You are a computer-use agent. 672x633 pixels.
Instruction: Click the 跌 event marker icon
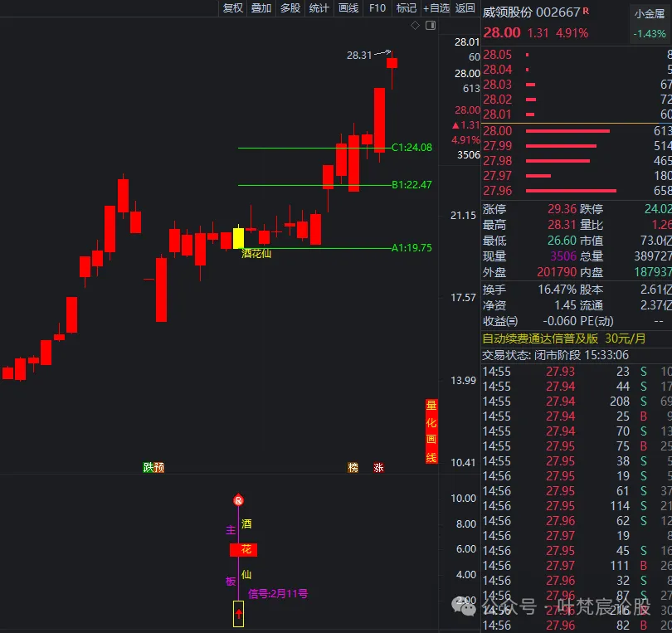pyautogui.click(x=148, y=468)
